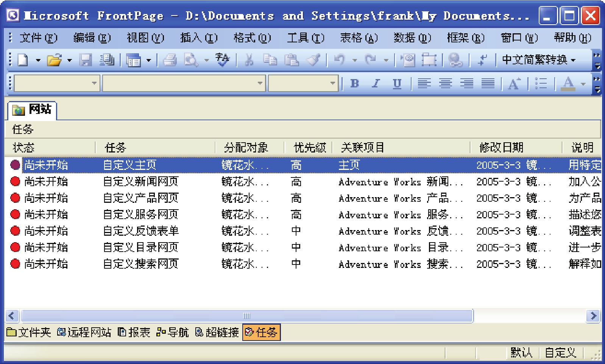Open the Style combo box
605x364 pixels.
pos(57,83)
